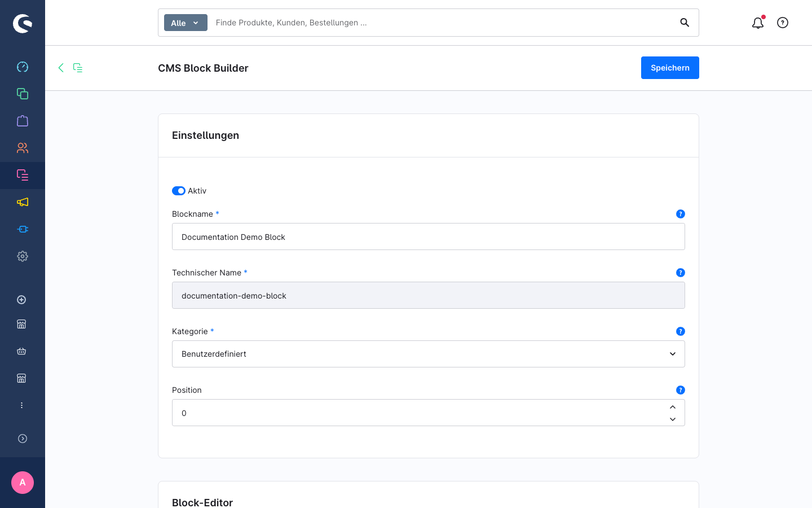The image size is (812, 508).
Task: Open the Alle search filter dropdown
Action: pyautogui.click(x=186, y=23)
